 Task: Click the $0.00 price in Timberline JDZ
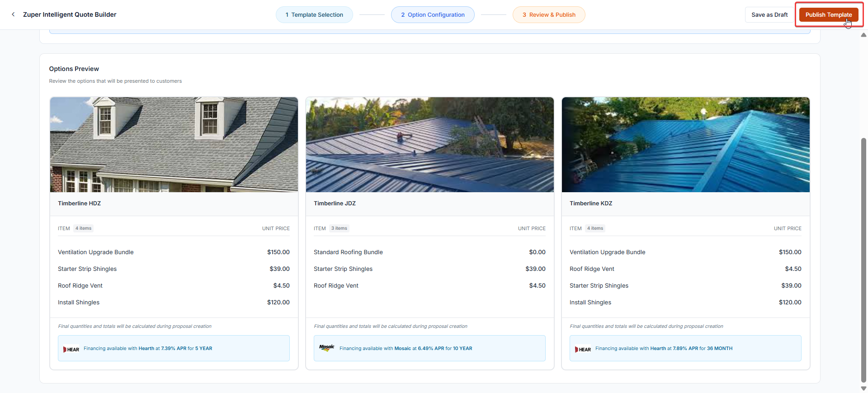pos(537,252)
